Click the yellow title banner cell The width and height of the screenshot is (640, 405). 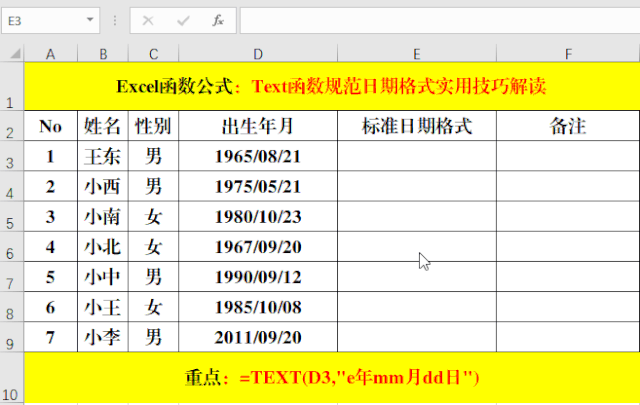pos(331,86)
